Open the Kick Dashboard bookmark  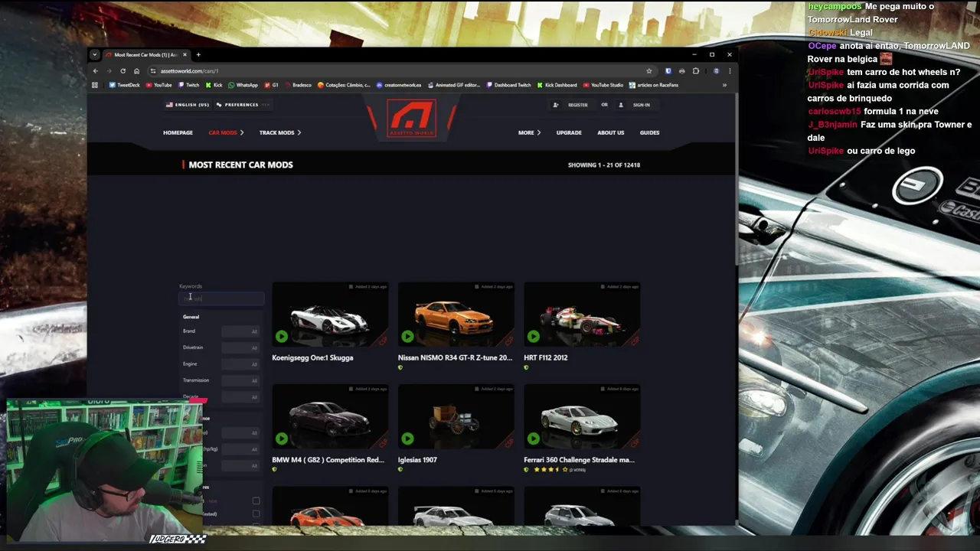(x=557, y=85)
